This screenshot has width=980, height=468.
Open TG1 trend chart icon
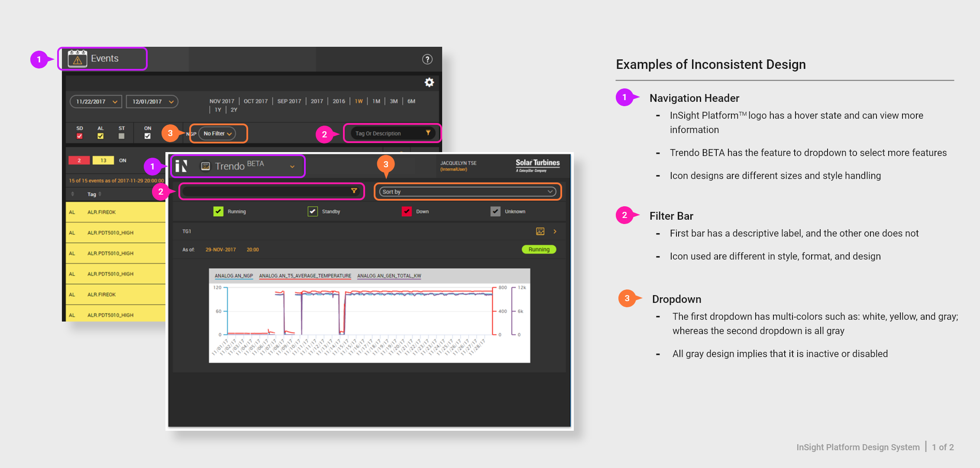point(540,231)
